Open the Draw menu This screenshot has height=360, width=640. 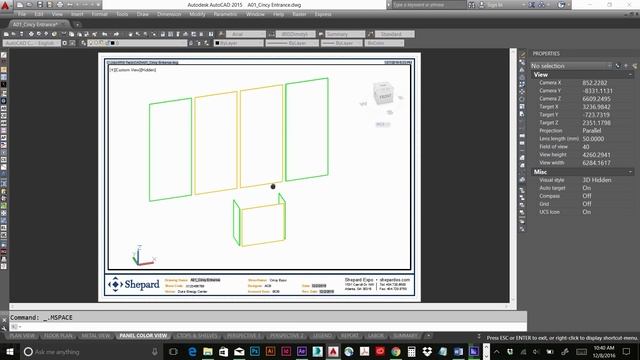coord(142,14)
